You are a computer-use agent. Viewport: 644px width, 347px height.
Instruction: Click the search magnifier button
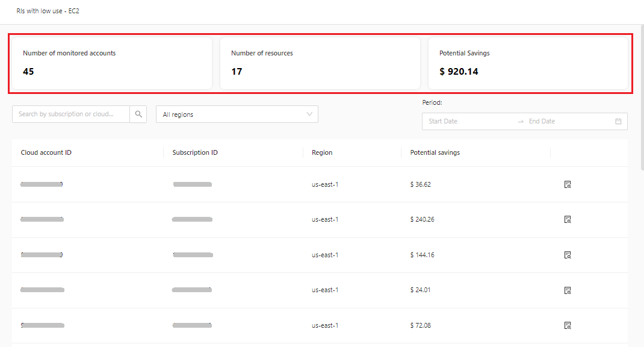[x=138, y=114]
